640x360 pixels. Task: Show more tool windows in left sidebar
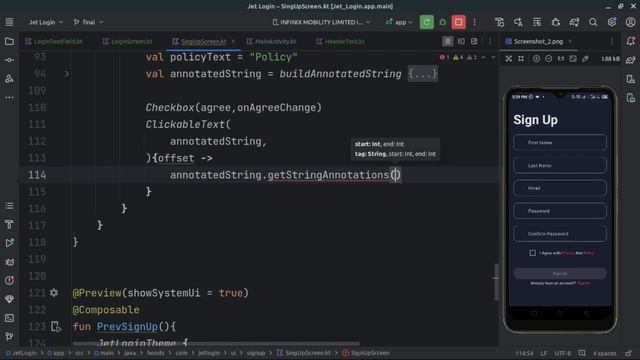click(9, 98)
